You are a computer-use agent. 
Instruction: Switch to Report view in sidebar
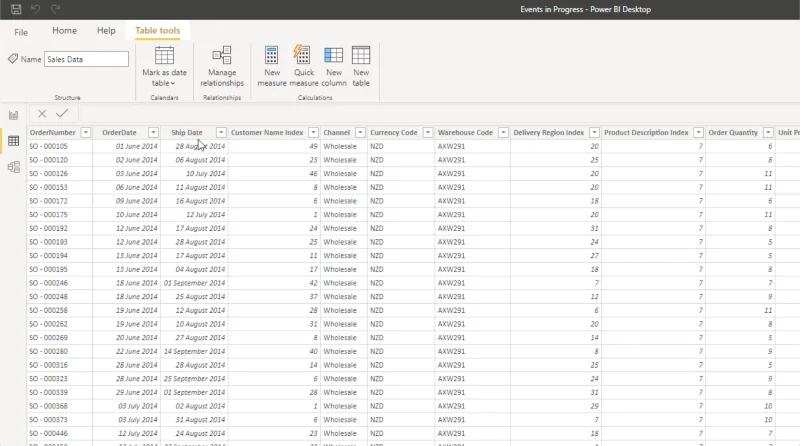click(x=13, y=115)
